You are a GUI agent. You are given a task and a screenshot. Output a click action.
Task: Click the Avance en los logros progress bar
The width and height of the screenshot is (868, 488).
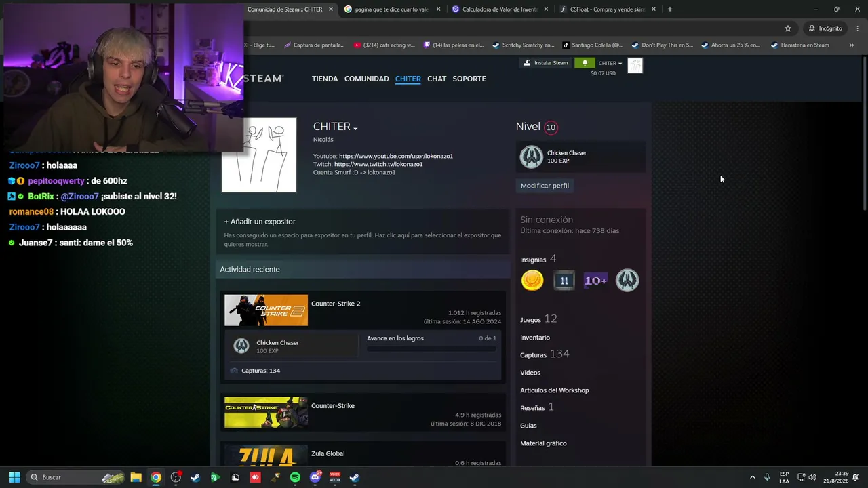431,349
